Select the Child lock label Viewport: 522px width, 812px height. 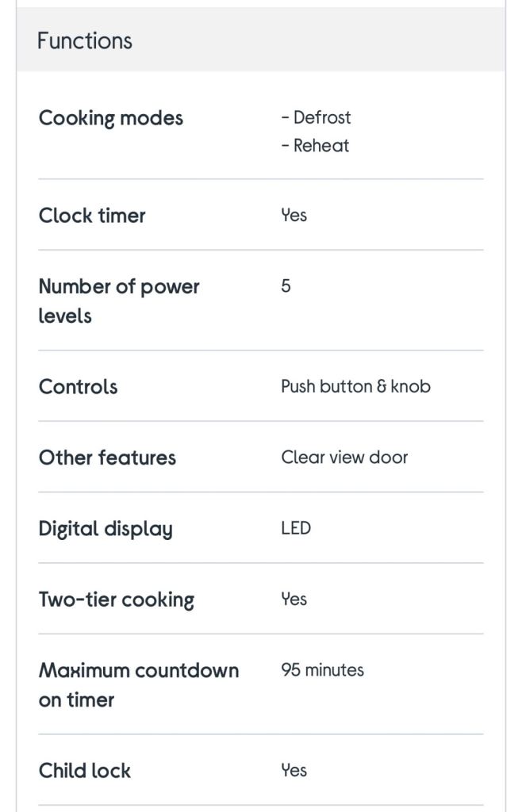coord(84,771)
